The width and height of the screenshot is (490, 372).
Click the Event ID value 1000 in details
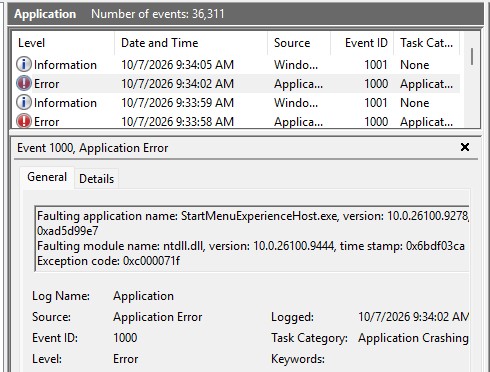(x=125, y=338)
